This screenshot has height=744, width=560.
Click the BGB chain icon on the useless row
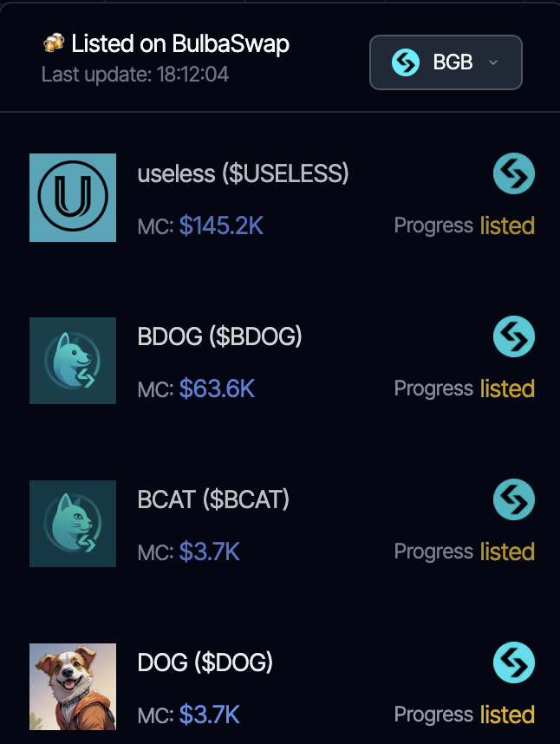tap(514, 173)
